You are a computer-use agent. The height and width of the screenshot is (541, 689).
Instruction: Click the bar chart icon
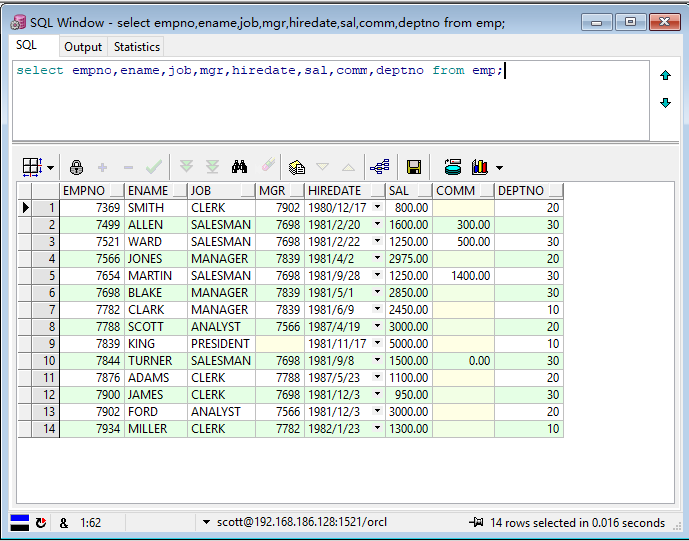[480, 167]
